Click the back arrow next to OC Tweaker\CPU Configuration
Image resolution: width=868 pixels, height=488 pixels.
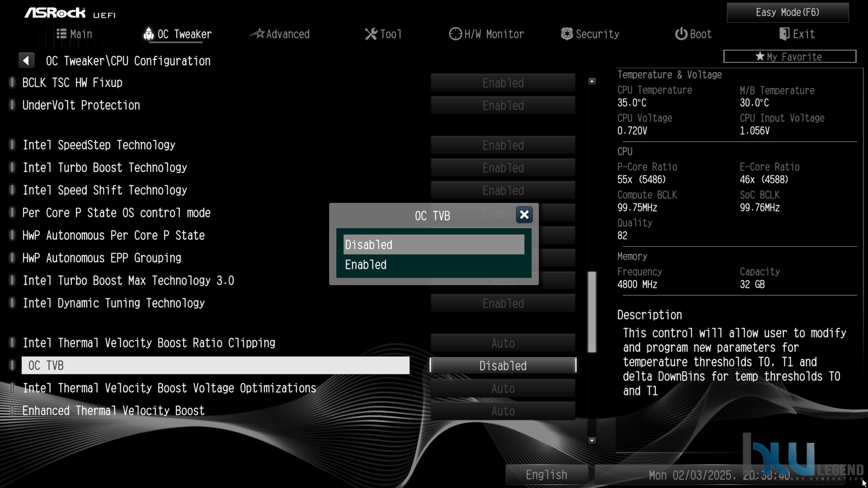tap(26, 60)
